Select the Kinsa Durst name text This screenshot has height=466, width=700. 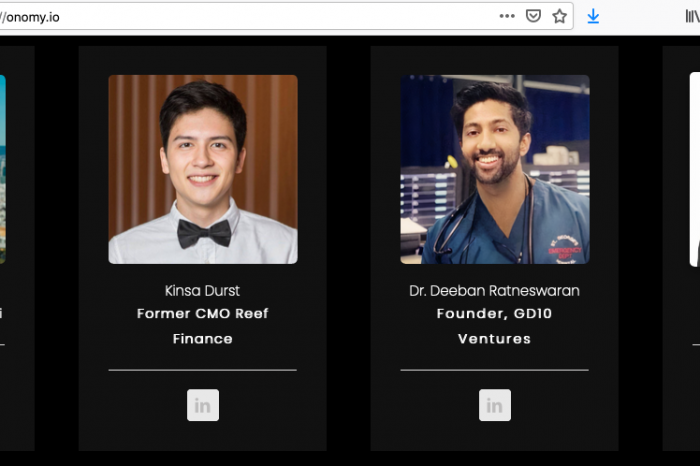pyautogui.click(x=202, y=291)
